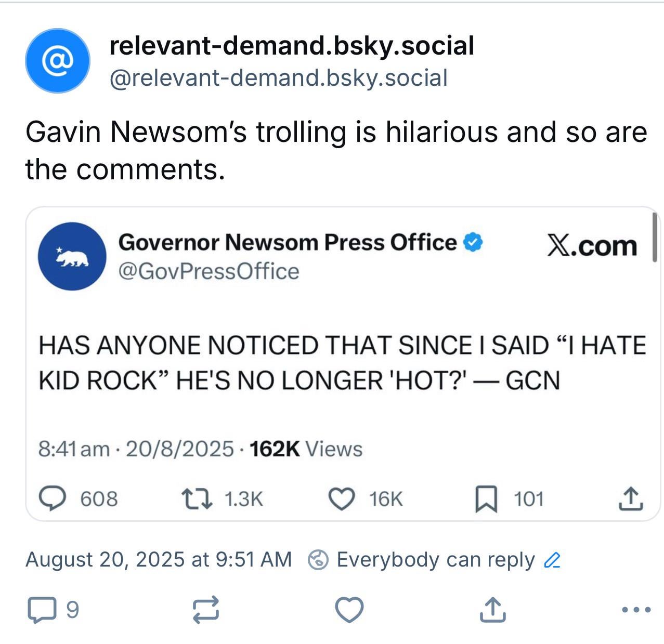Click the pencil edit icon beside reply setting

pyautogui.click(x=552, y=560)
